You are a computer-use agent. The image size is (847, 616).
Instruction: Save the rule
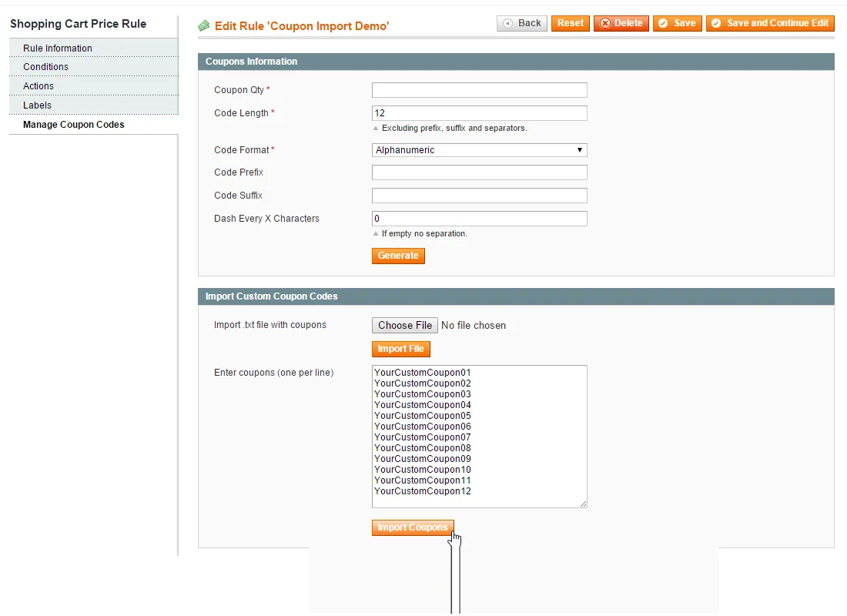click(x=678, y=23)
